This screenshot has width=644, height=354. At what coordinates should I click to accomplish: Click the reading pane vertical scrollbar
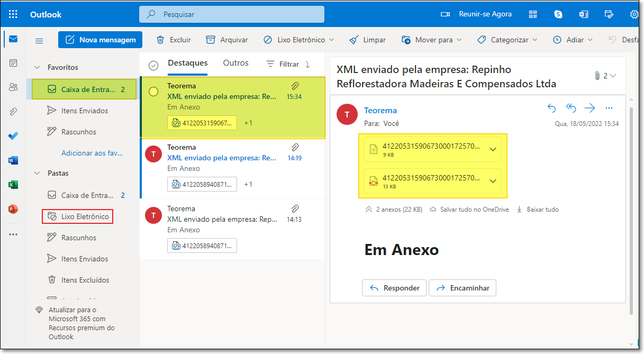click(x=631, y=211)
